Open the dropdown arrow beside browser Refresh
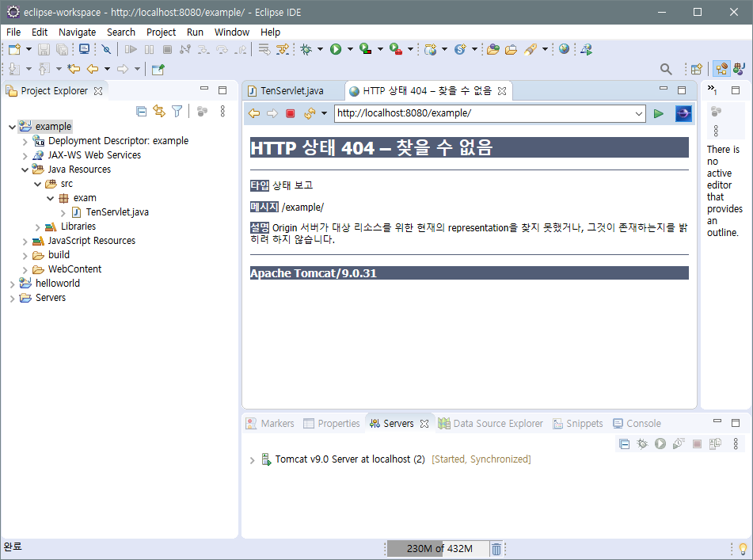The image size is (753, 560). click(x=324, y=113)
